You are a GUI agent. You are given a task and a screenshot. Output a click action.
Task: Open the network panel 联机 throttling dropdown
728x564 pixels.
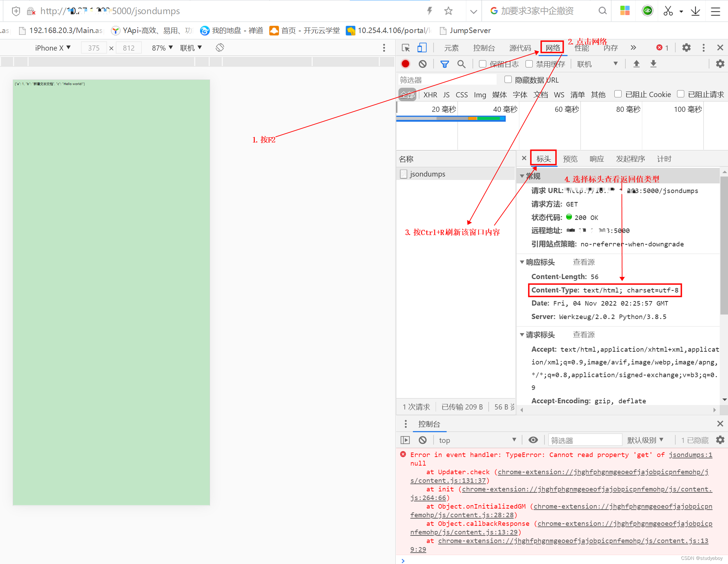597,64
